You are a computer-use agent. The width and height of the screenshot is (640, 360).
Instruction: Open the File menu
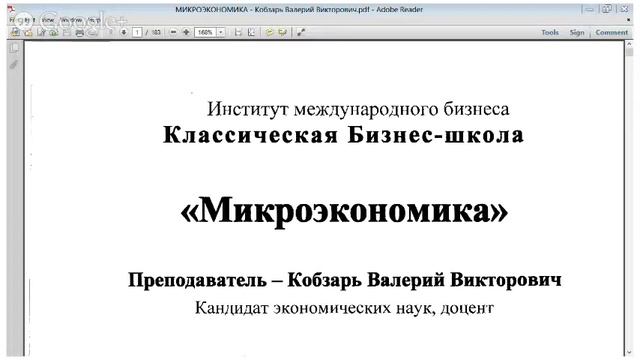(x=12, y=20)
